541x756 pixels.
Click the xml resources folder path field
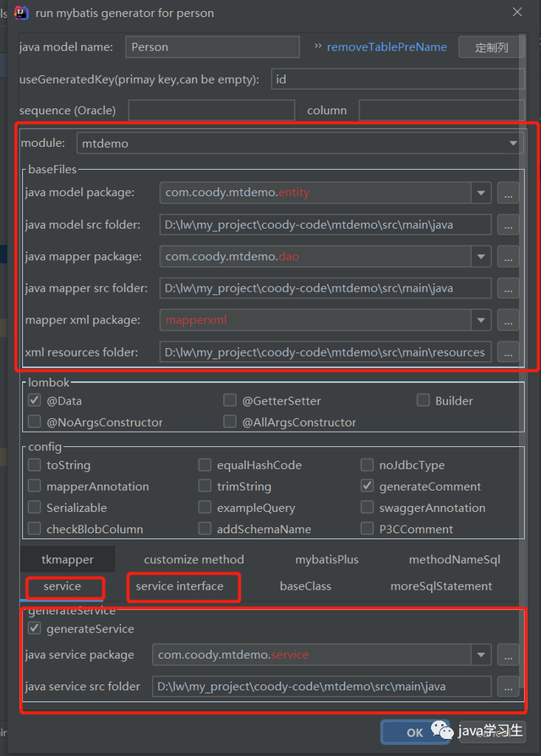(325, 352)
